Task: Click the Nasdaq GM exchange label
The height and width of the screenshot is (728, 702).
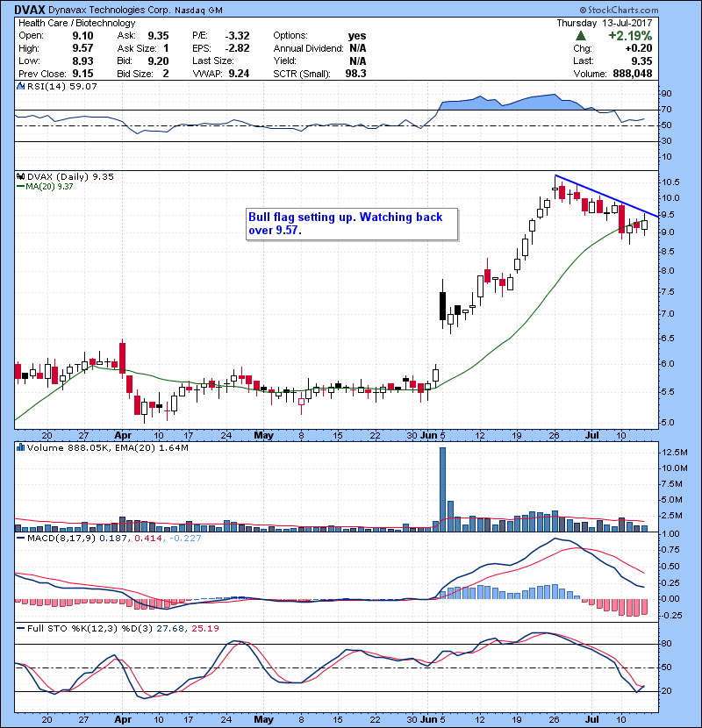Action: click(x=198, y=11)
